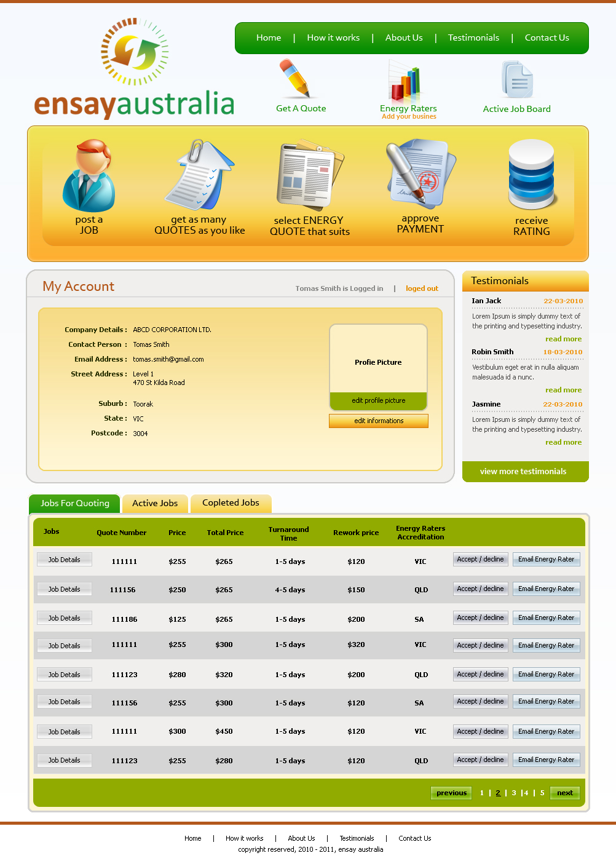The image size is (616, 861).
Task: Select the newspaper icon for ENERGY QUOTE
Action: click(x=309, y=175)
